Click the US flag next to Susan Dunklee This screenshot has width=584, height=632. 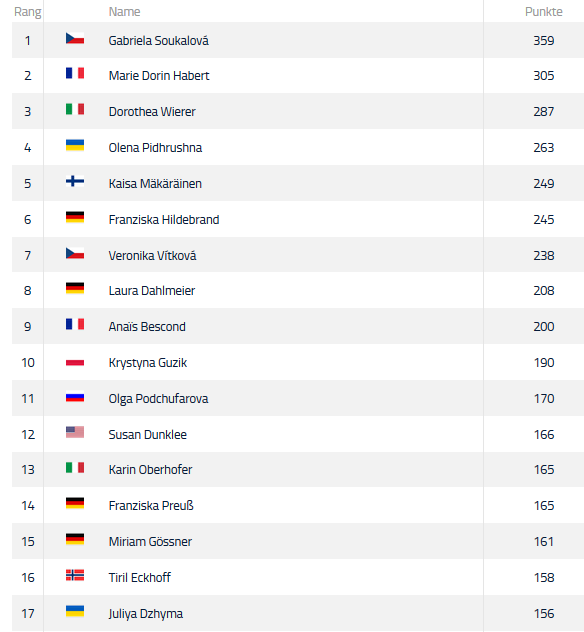pos(75,432)
